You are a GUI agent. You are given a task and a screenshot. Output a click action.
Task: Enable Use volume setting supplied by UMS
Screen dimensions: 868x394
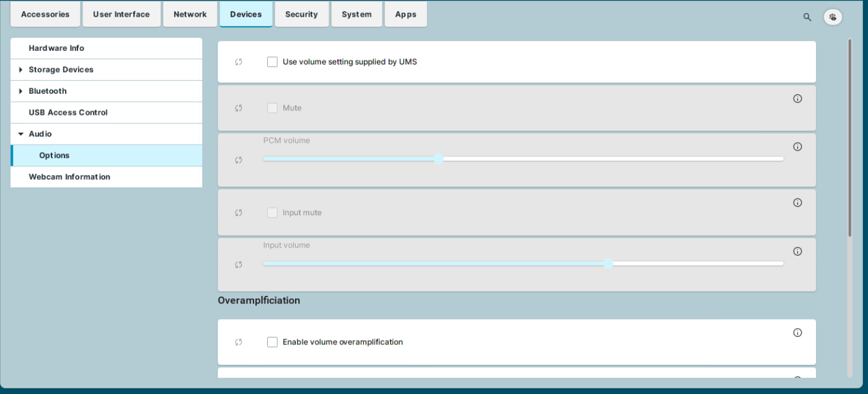272,62
